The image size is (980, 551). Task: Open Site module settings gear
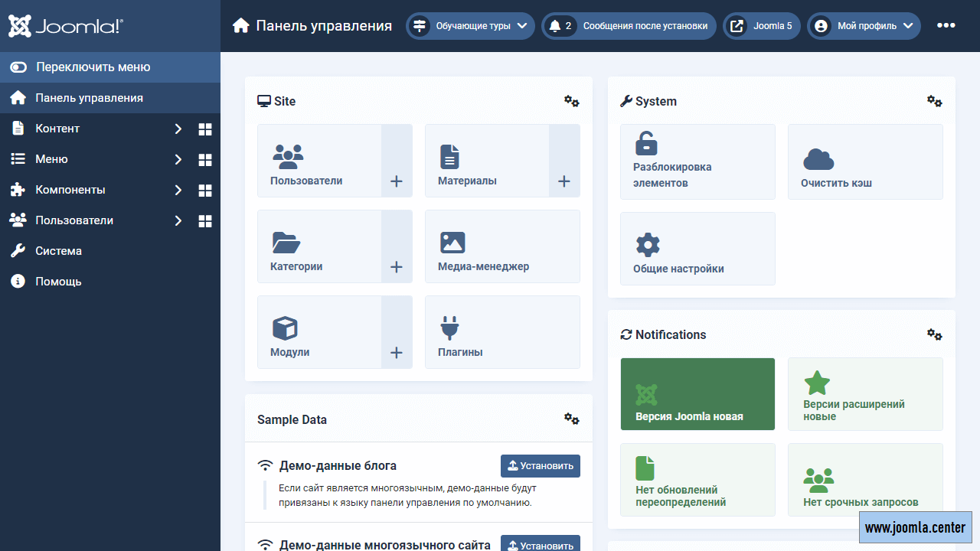[571, 101]
